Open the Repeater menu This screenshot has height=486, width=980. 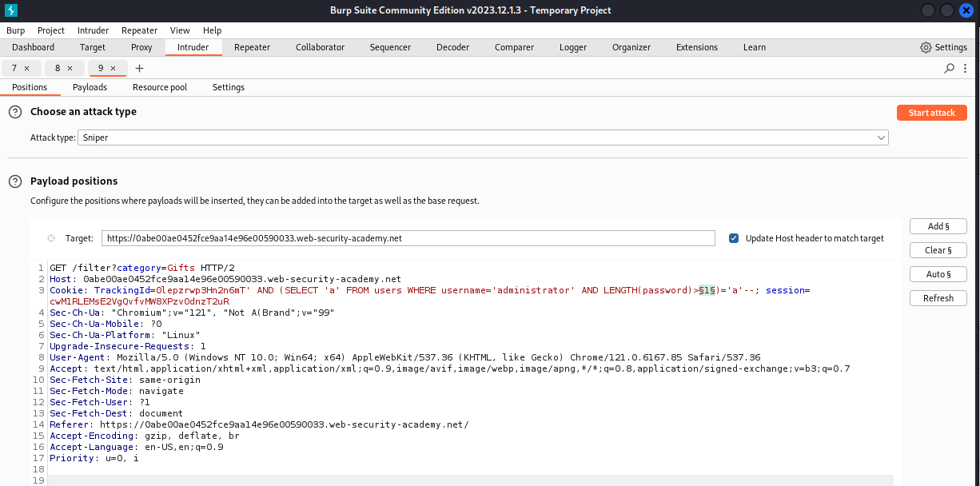click(139, 30)
